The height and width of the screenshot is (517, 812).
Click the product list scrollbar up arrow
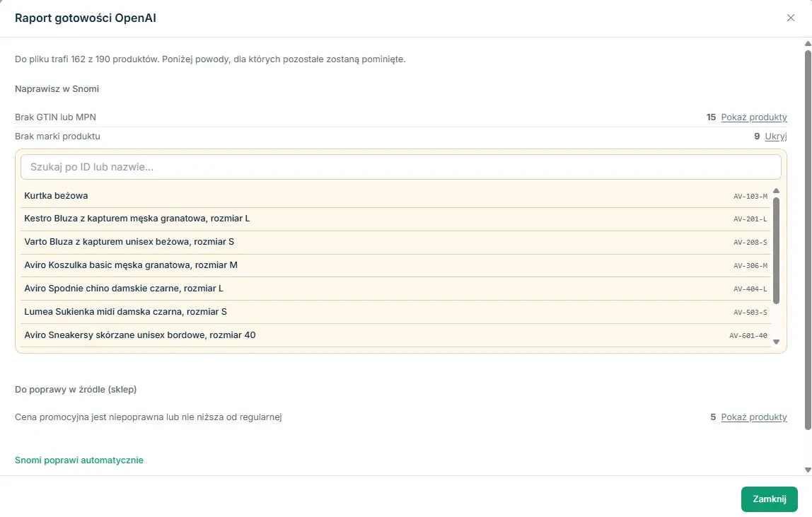click(776, 191)
